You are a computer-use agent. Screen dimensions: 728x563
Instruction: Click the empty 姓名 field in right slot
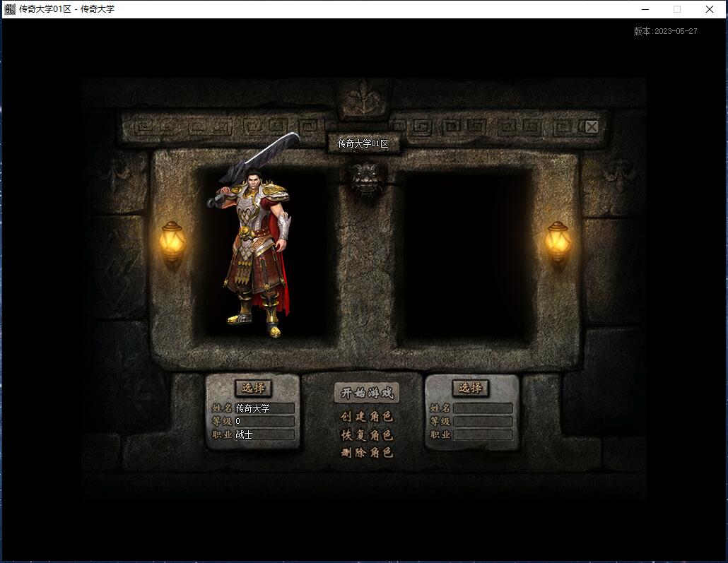tap(483, 408)
